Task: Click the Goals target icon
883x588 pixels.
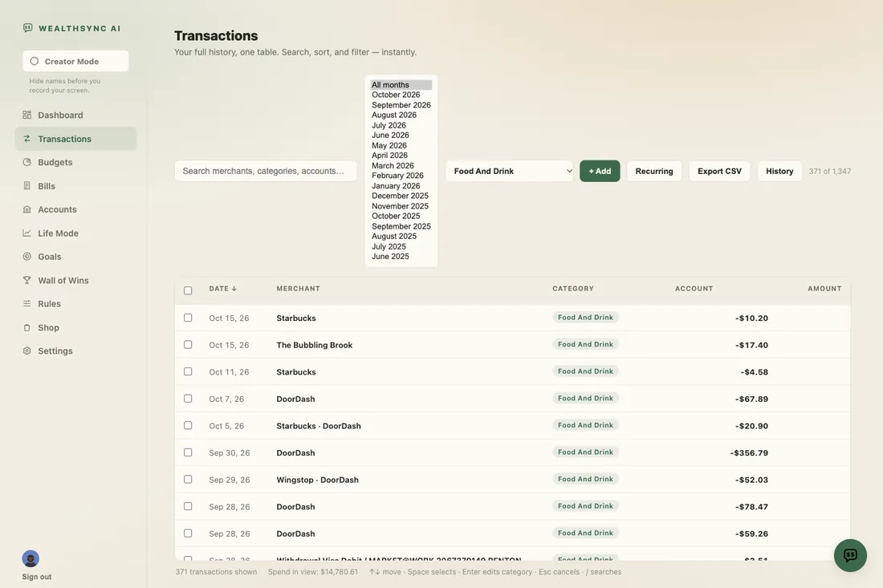Action: [26, 257]
